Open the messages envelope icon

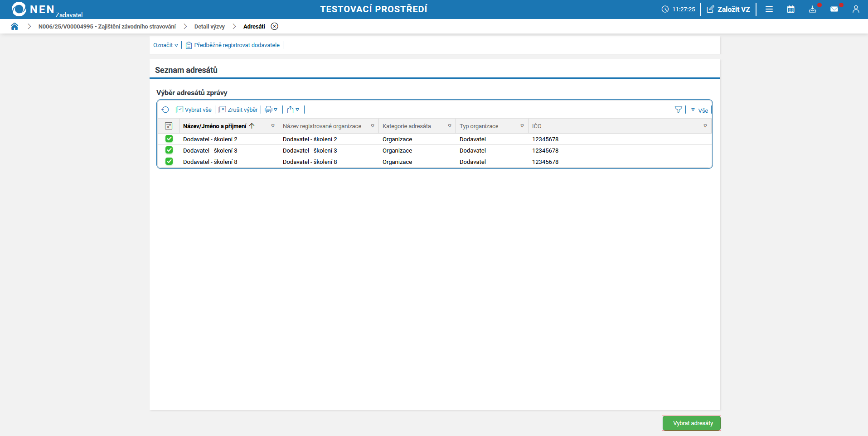pyautogui.click(x=834, y=9)
